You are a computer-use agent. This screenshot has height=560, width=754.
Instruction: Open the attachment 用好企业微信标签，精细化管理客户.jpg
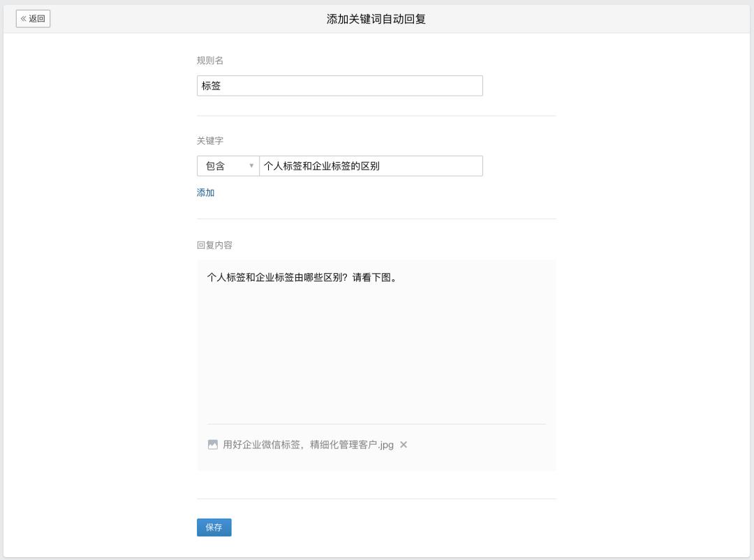click(x=307, y=444)
